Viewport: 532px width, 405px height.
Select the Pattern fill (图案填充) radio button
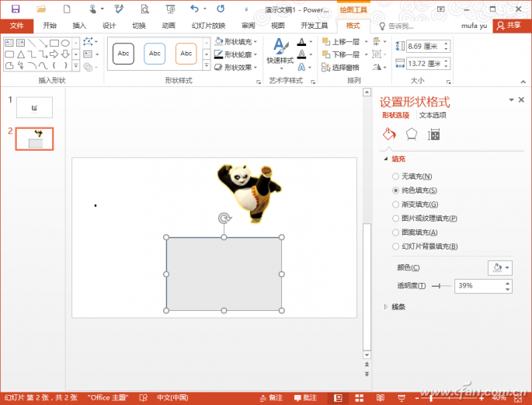pos(395,232)
